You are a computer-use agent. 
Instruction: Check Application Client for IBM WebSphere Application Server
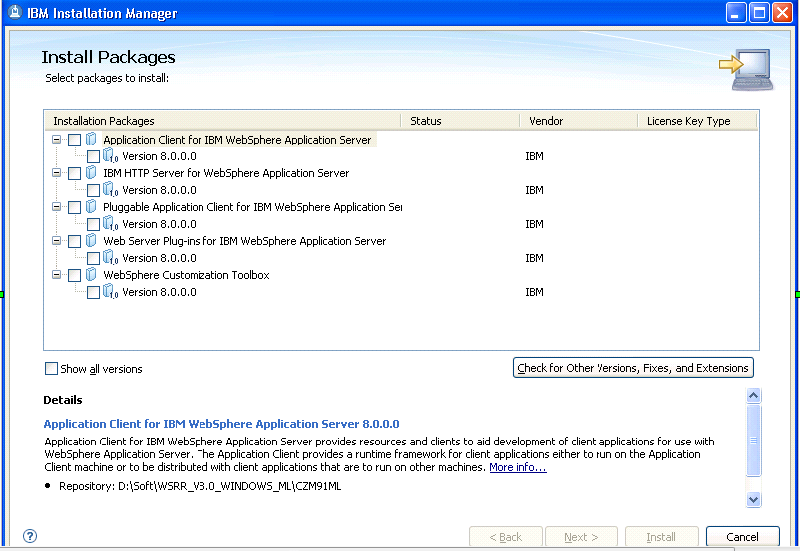pos(74,140)
